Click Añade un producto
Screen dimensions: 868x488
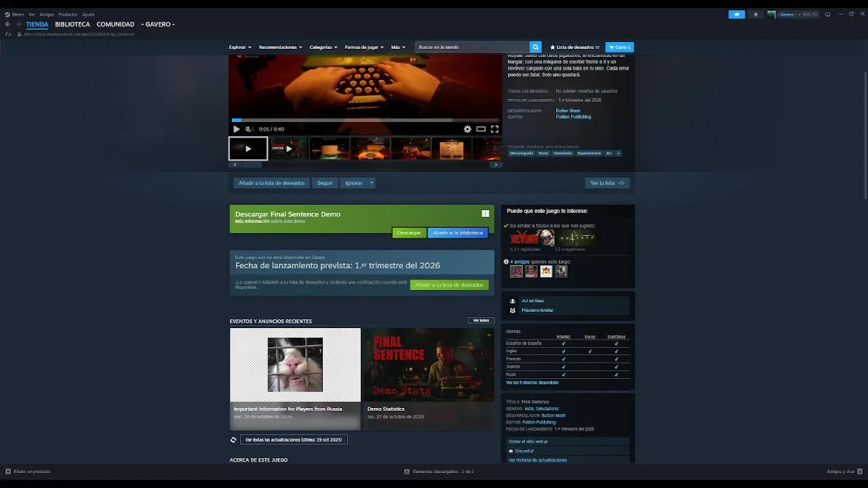click(x=28, y=472)
